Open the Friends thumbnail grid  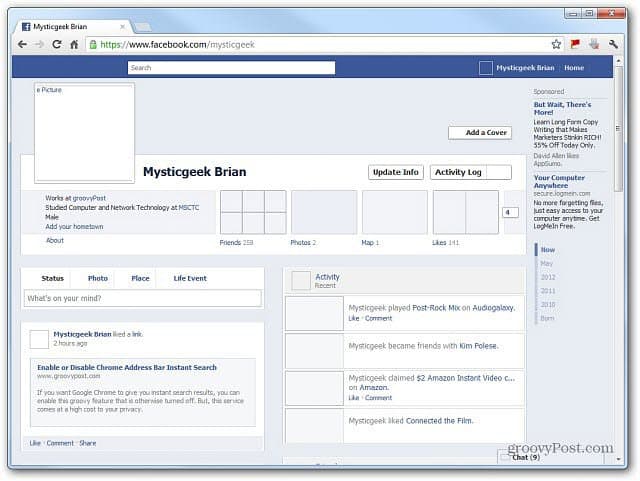[x=253, y=212]
